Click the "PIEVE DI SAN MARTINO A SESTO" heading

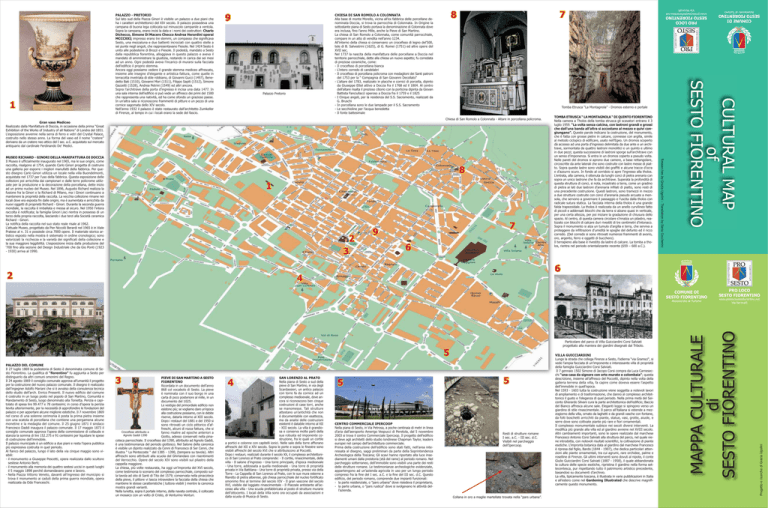pyautogui.click(x=188, y=380)
